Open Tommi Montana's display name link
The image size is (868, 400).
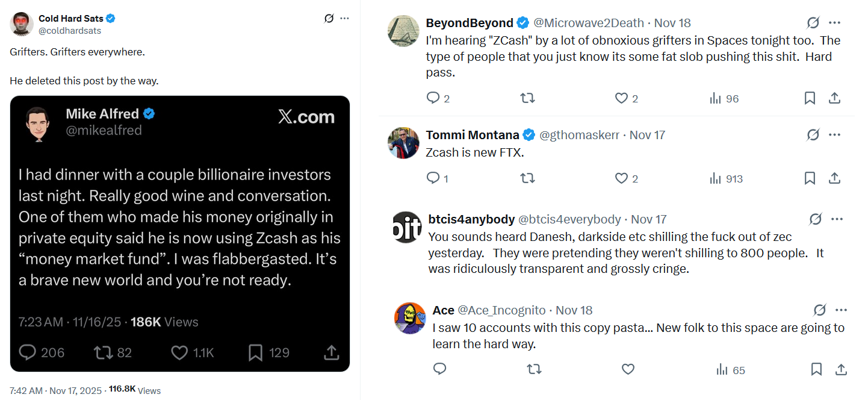coord(472,135)
